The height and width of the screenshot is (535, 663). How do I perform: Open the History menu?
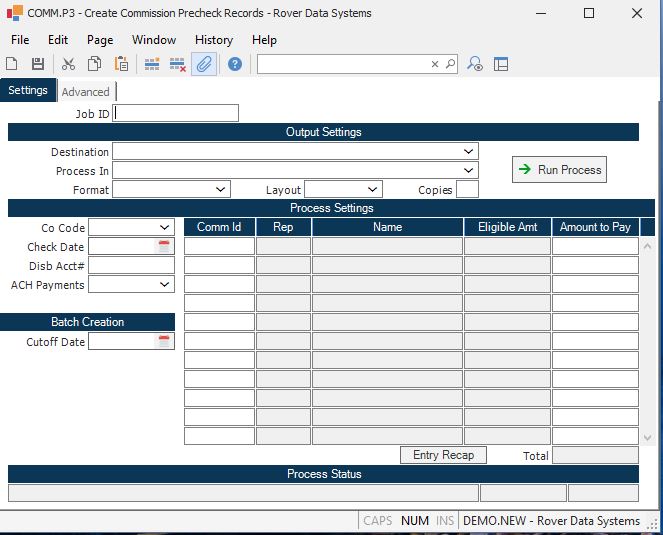point(213,40)
